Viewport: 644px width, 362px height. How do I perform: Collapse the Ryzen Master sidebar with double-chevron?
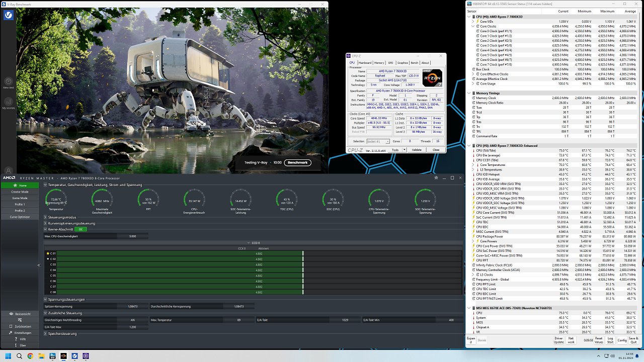[39, 265]
